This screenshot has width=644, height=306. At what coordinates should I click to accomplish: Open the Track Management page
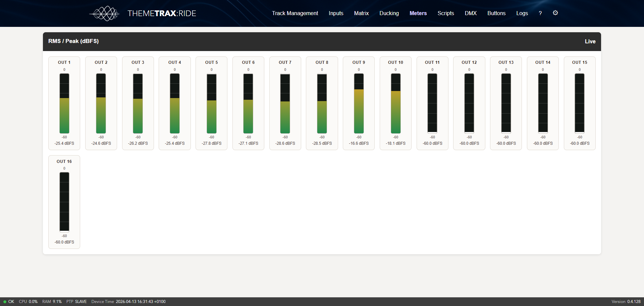pos(295,13)
